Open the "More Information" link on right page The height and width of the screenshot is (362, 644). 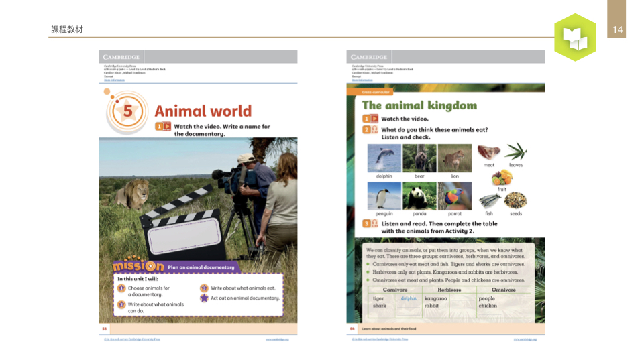[360, 80]
